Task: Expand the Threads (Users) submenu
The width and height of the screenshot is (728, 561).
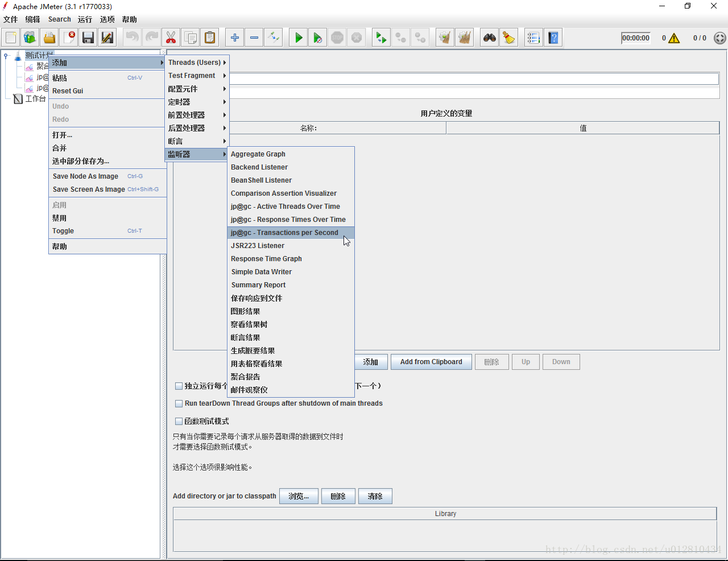Action: pyautogui.click(x=197, y=63)
